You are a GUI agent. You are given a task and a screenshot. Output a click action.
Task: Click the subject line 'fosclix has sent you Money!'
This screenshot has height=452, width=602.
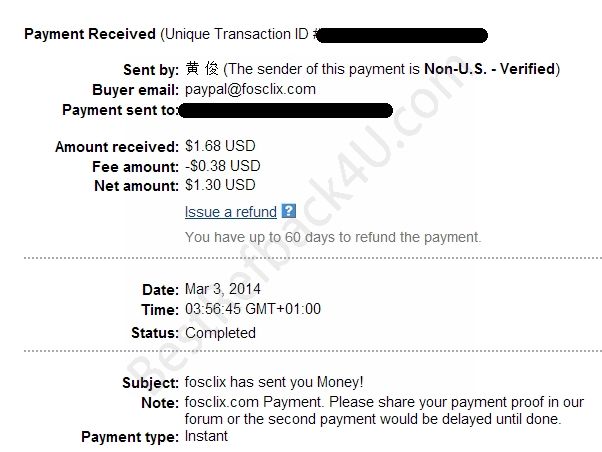click(274, 381)
